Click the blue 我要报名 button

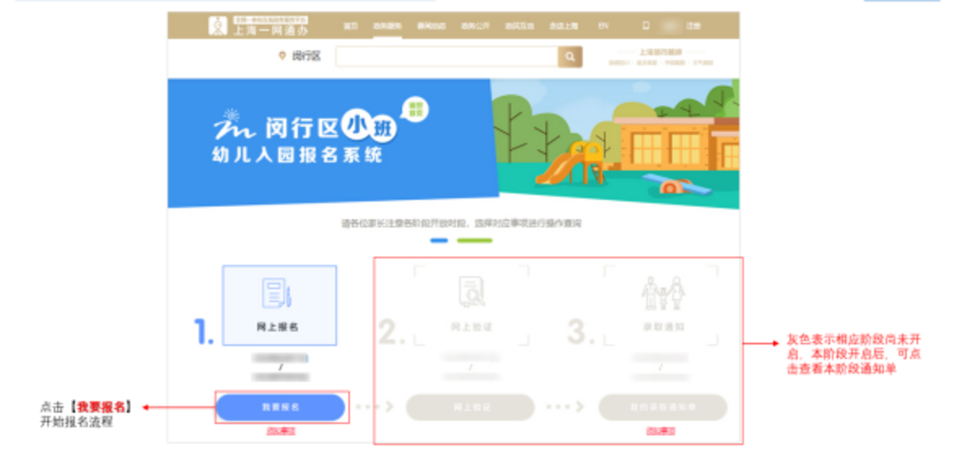pyautogui.click(x=281, y=406)
